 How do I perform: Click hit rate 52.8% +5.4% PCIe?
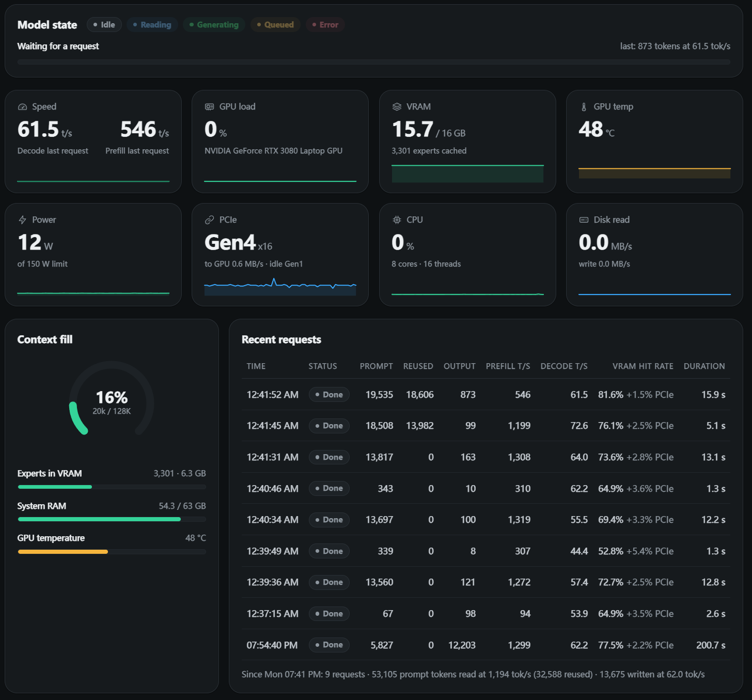(x=636, y=551)
